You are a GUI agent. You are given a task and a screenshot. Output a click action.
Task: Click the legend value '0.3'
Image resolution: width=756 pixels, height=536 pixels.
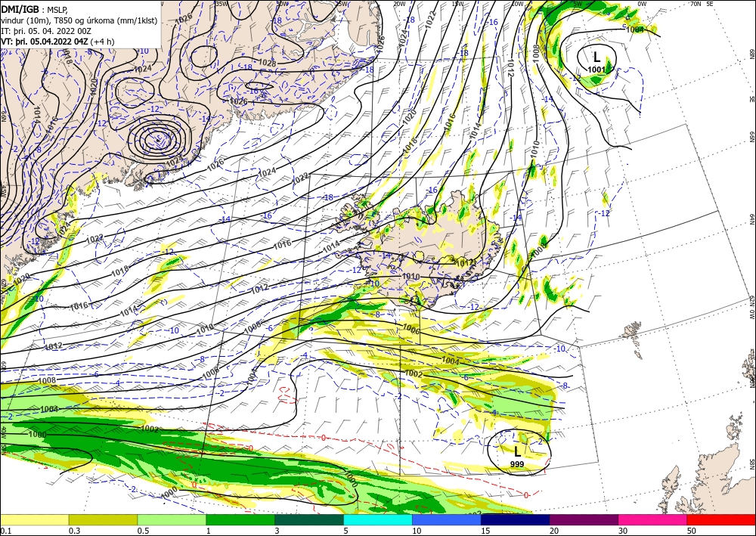(74, 531)
